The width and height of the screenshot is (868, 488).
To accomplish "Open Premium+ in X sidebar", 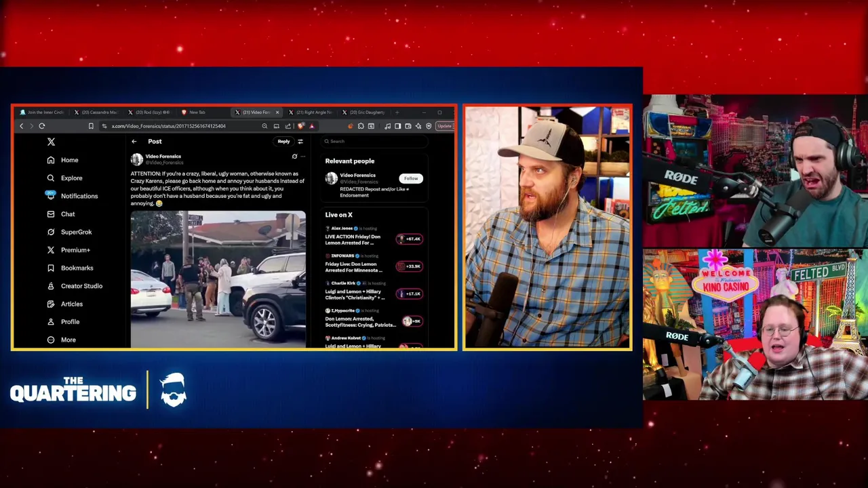I will pos(68,250).
